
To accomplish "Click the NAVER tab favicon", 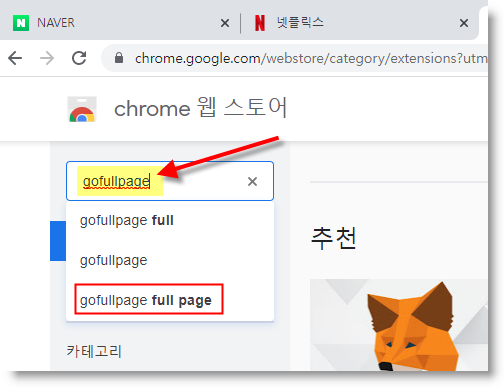I will click(21, 23).
